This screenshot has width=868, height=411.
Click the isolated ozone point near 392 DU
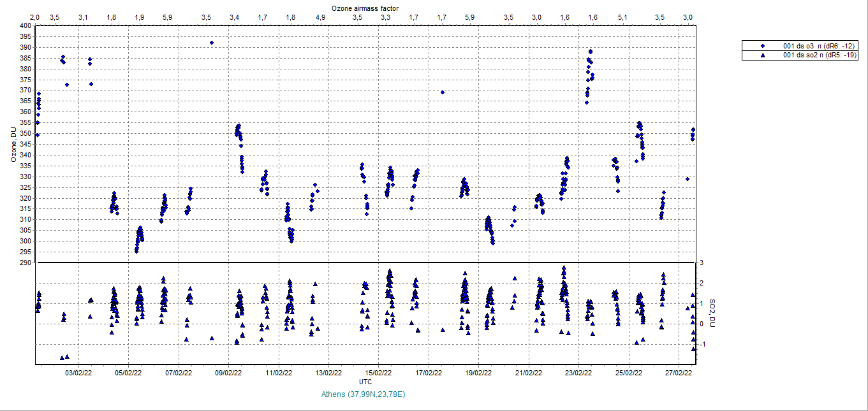coord(212,43)
